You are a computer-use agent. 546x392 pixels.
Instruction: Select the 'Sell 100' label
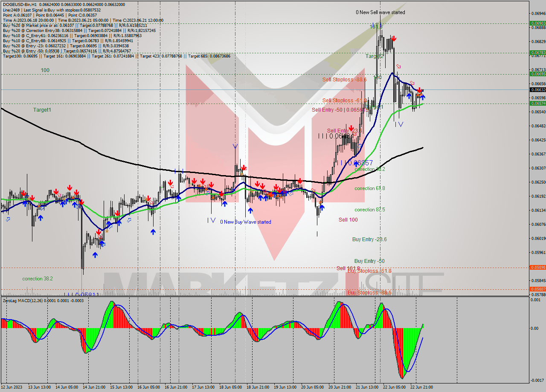(348, 220)
